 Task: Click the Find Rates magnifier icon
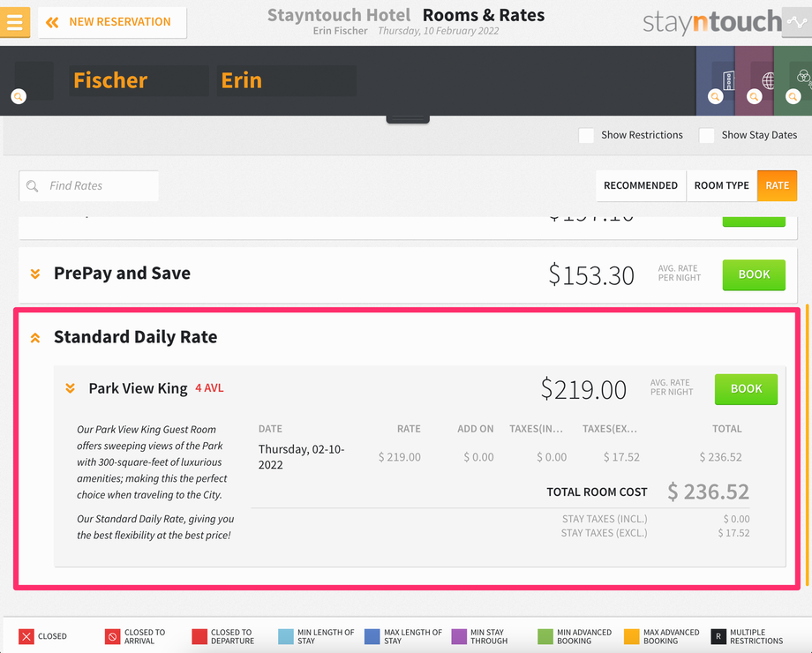pos(32,186)
